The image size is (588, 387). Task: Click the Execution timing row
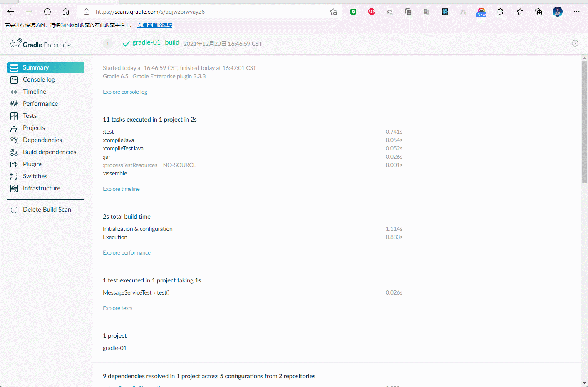[x=253, y=237]
